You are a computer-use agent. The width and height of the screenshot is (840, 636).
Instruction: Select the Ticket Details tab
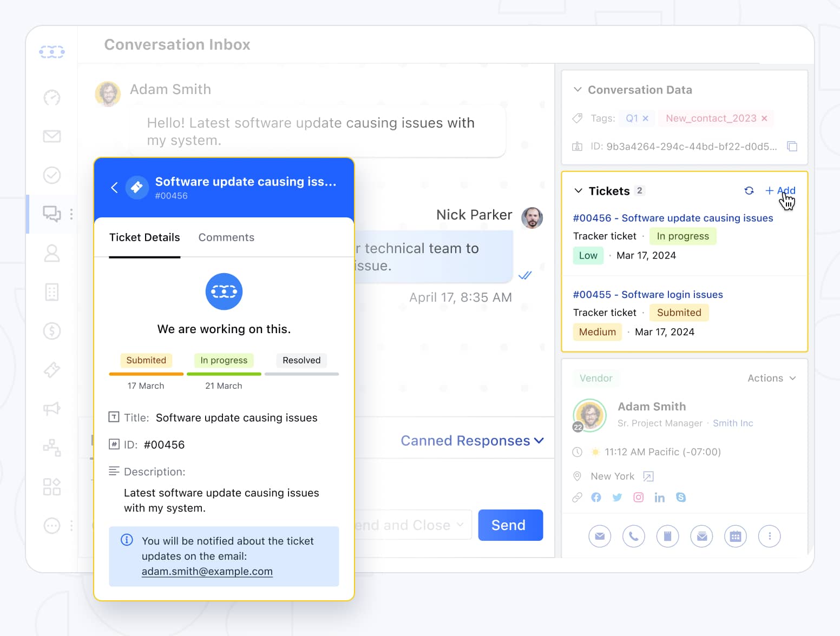tap(145, 237)
